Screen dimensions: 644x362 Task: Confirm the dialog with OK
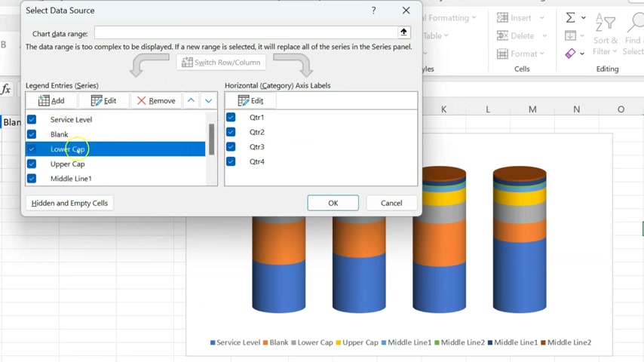[x=333, y=203]
